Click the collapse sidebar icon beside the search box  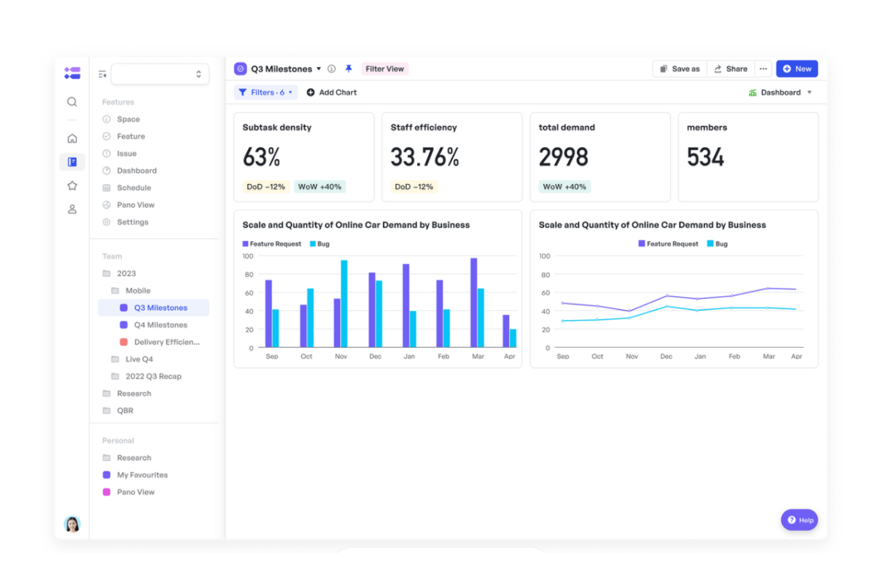click(102, 73)
